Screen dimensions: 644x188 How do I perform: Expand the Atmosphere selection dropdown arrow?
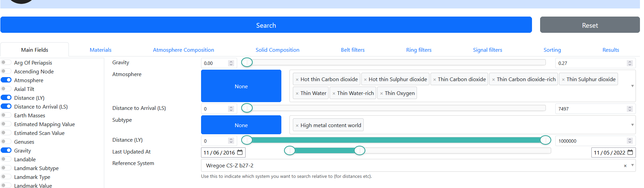point(632,86)
